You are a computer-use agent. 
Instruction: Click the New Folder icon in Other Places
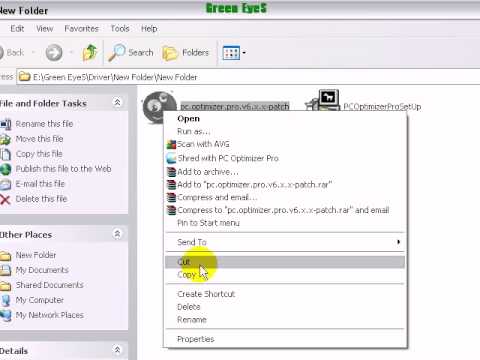(5, 256)
